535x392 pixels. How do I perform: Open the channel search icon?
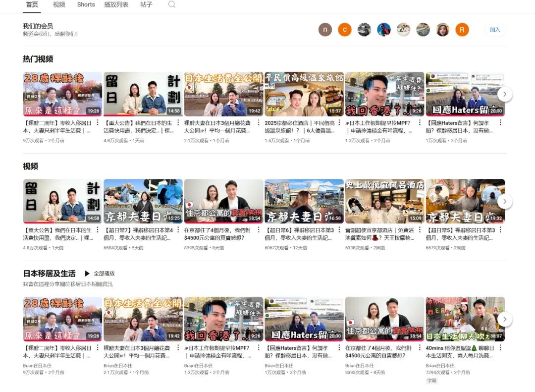click(171, 4)
